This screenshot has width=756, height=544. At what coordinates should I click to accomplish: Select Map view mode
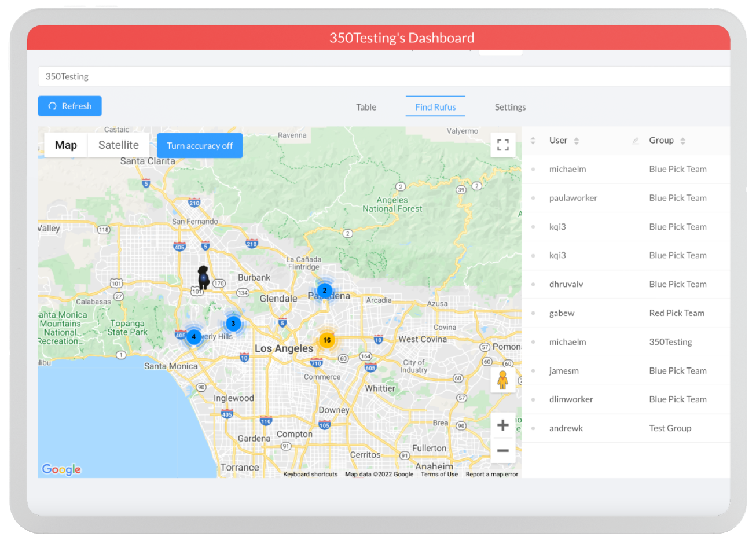tap(65, 145)
